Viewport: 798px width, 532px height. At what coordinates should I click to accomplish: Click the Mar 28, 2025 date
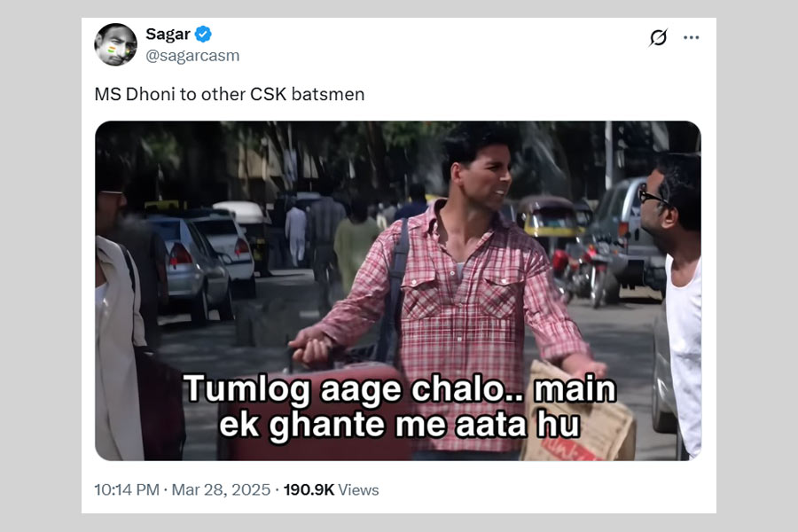(x=221, y=489)
